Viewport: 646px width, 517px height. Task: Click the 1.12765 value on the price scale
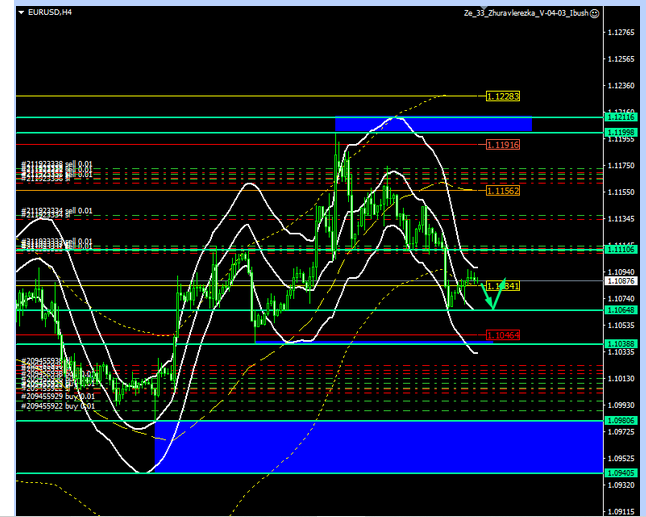[x=621, y=33]
